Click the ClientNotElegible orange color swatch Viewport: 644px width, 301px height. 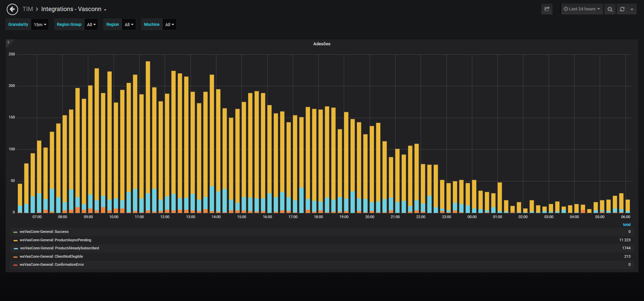[x=15, y=257]
